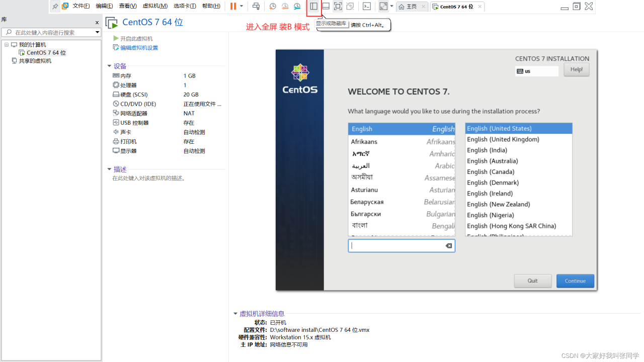Image resolution: width=644 pixels, height=362 pixels.
Task: Open the 选项卡(T) menu
Action: coord(185,6)
